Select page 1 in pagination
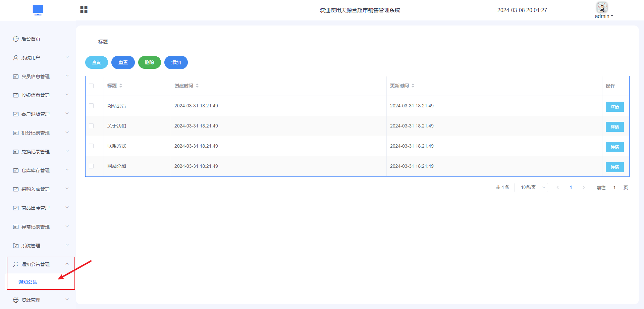 (x=571, y=188)
